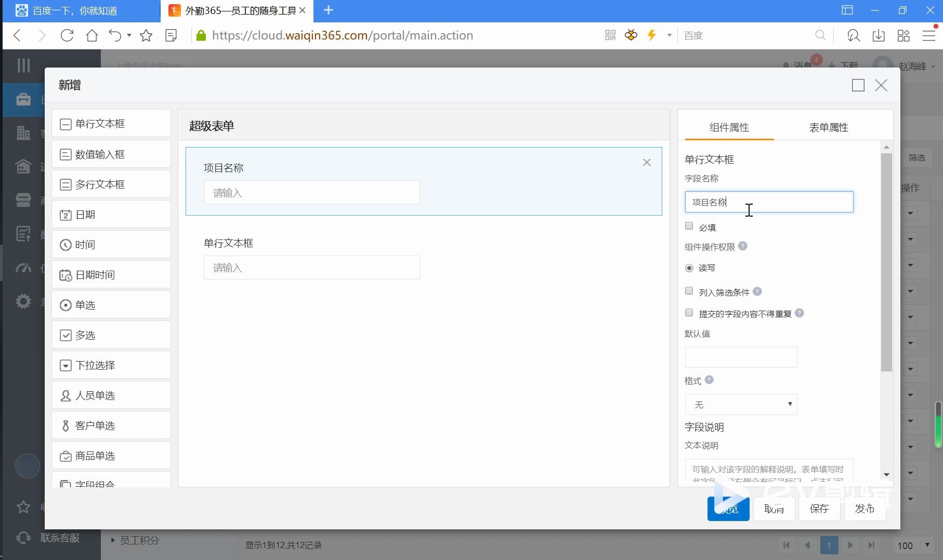Reload the page with browser refresh icon

point(67,35)
